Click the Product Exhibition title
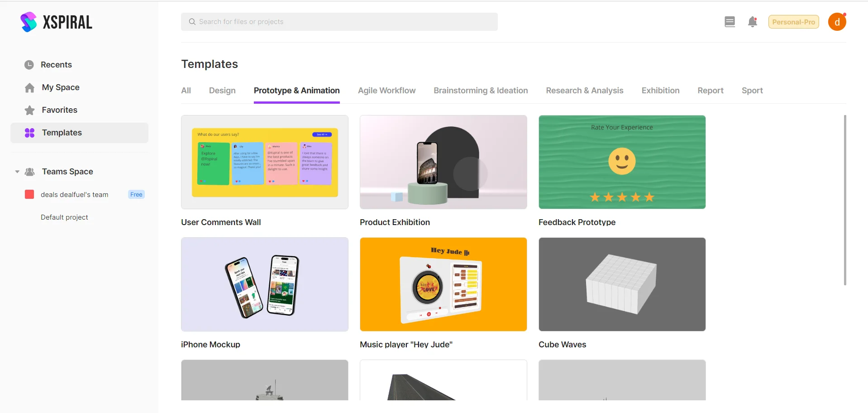868x413 pixels. (x=395, y=222)
